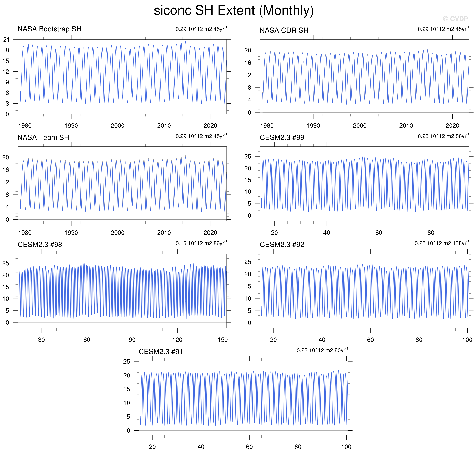Click x-axis label 1990 under NASA Team plot
476x454 pixels.
click(71, 233)
